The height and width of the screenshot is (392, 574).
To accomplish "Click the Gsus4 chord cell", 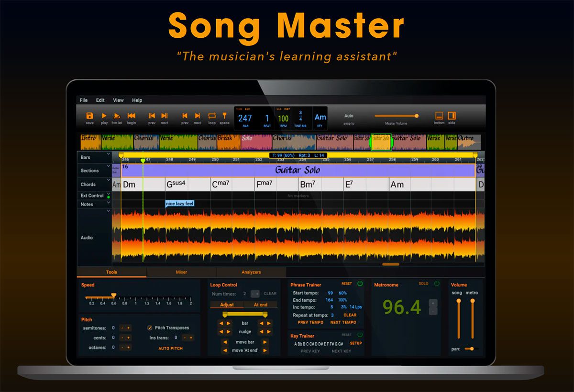I will [187, 185].
